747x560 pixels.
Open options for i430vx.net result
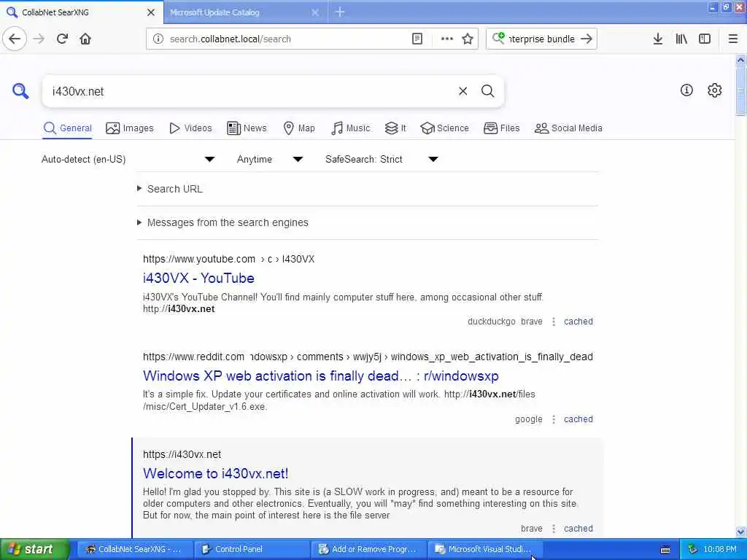click(554, 529)
